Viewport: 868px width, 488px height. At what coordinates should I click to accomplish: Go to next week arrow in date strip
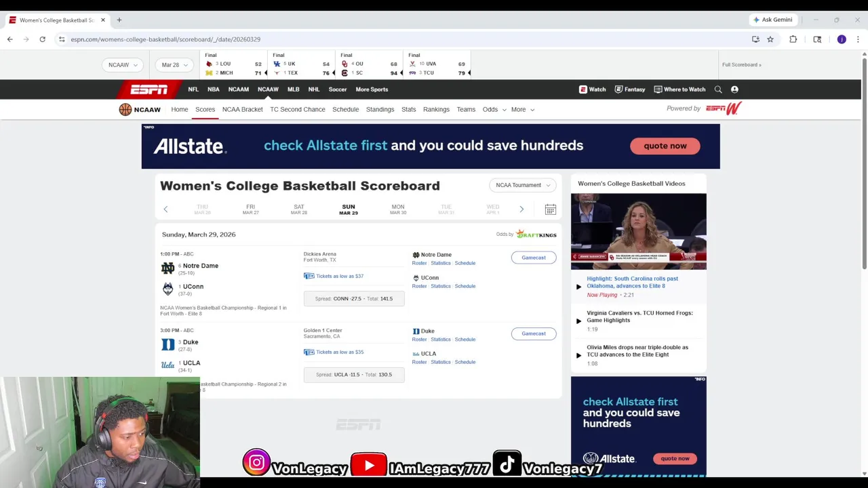[x=521, y=209]
